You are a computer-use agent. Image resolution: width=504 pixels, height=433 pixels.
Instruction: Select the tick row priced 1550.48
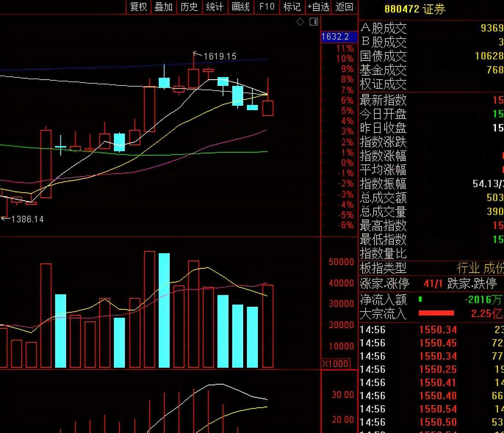click(431, 396)
